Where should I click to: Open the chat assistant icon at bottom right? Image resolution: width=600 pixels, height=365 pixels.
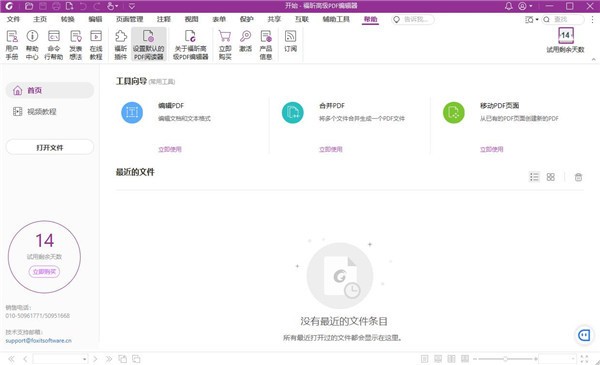point(584,335)
